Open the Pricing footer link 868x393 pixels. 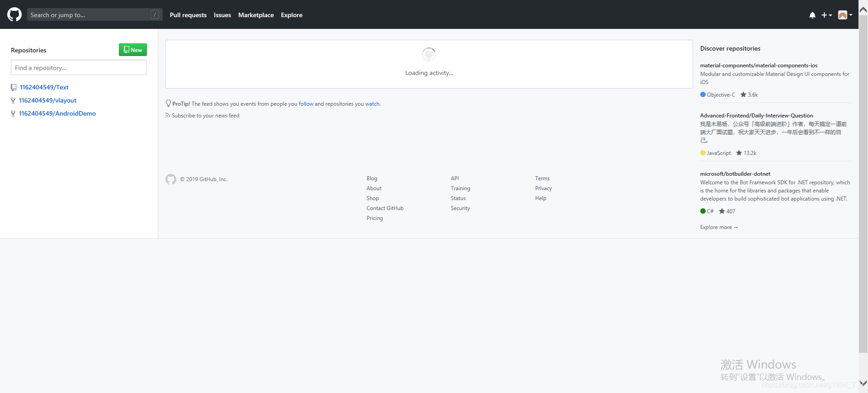tap(375, 218)
